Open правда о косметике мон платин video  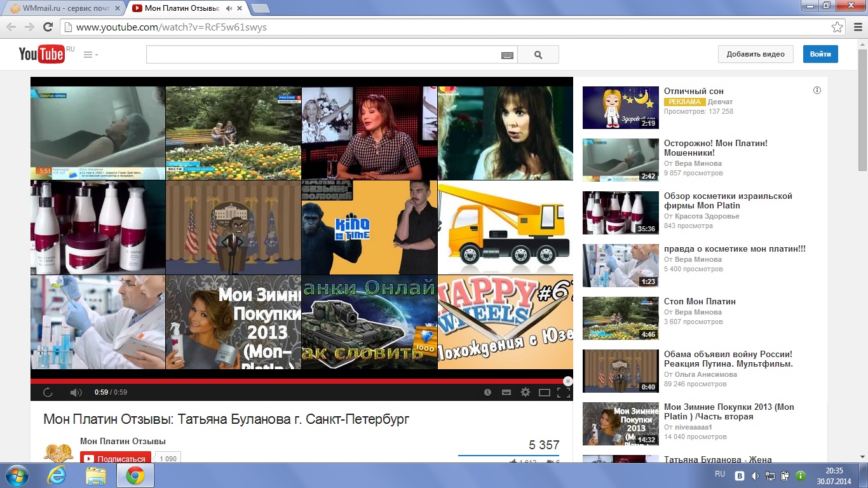735,249
